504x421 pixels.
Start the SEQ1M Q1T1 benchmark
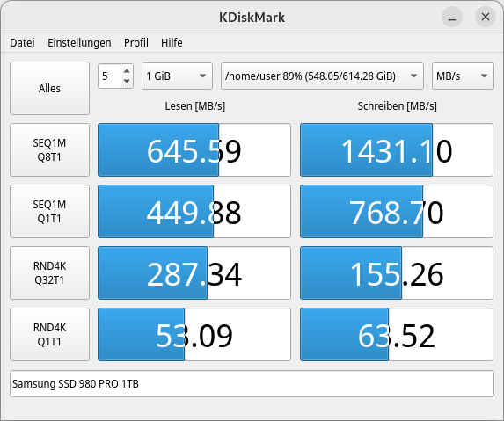point(49,211)
